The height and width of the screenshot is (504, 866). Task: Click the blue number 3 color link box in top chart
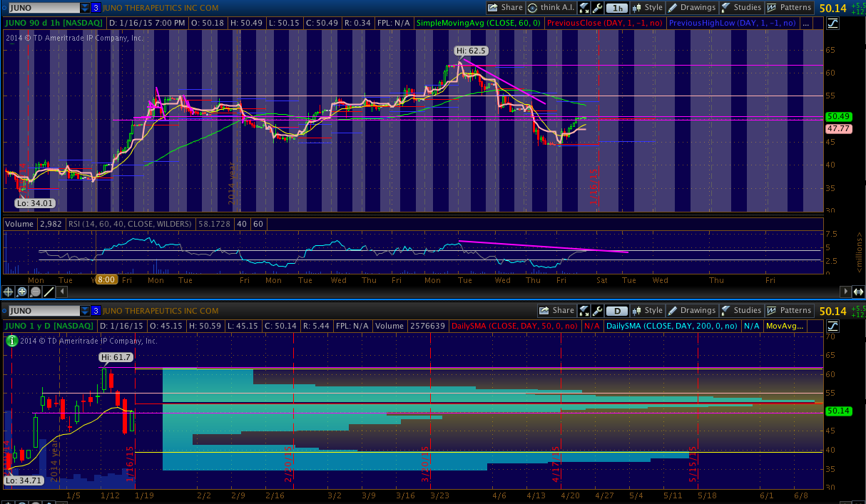point(96,8)
